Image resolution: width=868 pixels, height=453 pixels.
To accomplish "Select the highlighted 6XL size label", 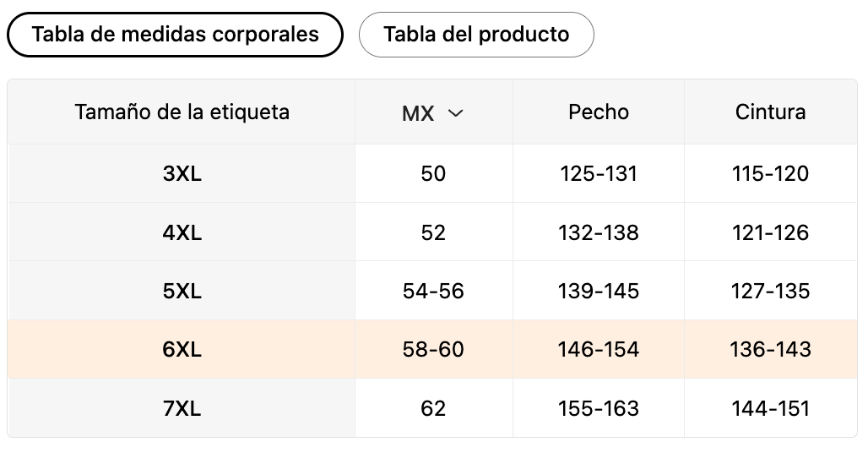I will (182, 349).
